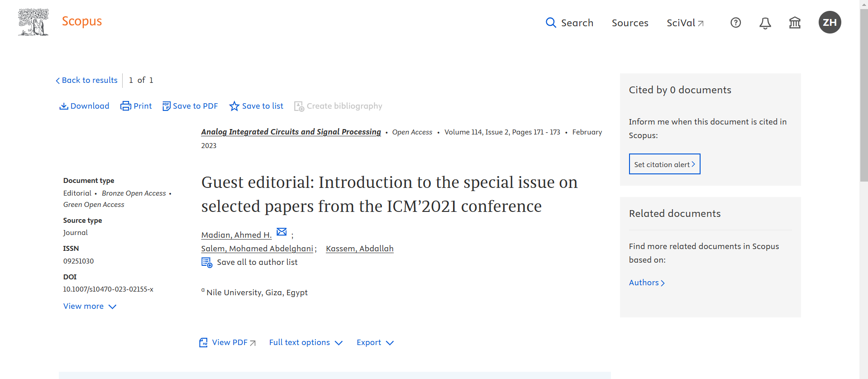Open the help question mark icon

coord(735,23)
